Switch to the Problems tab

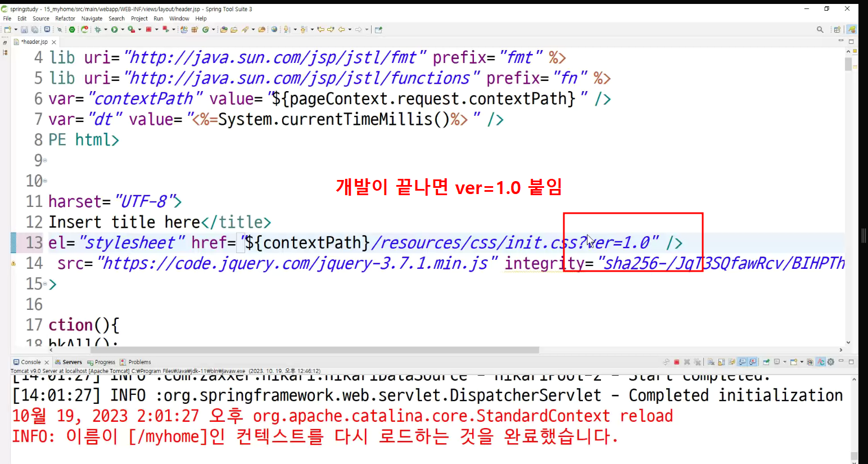tap(135, 362)
